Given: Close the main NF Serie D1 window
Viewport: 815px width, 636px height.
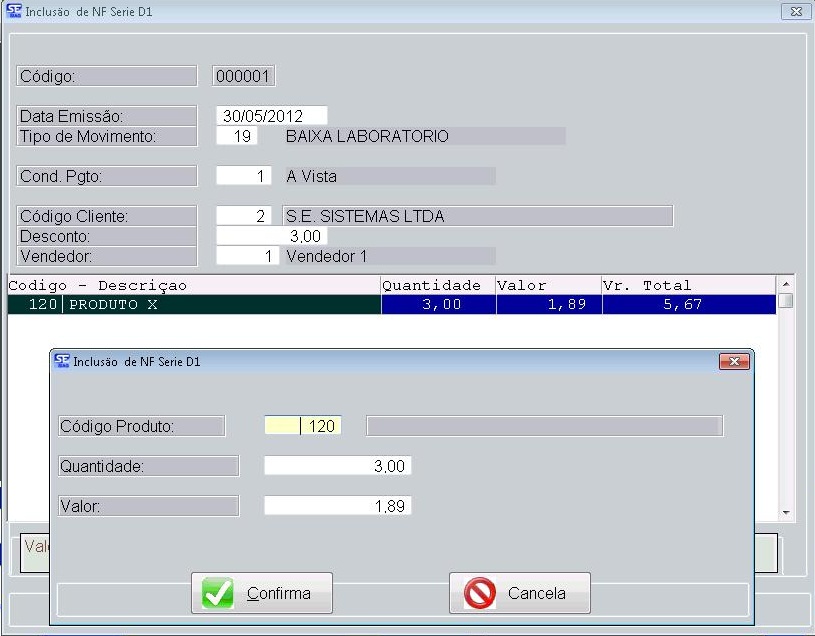Looking at the screenshot, I should pyautogui.click(x=795, y=11).
